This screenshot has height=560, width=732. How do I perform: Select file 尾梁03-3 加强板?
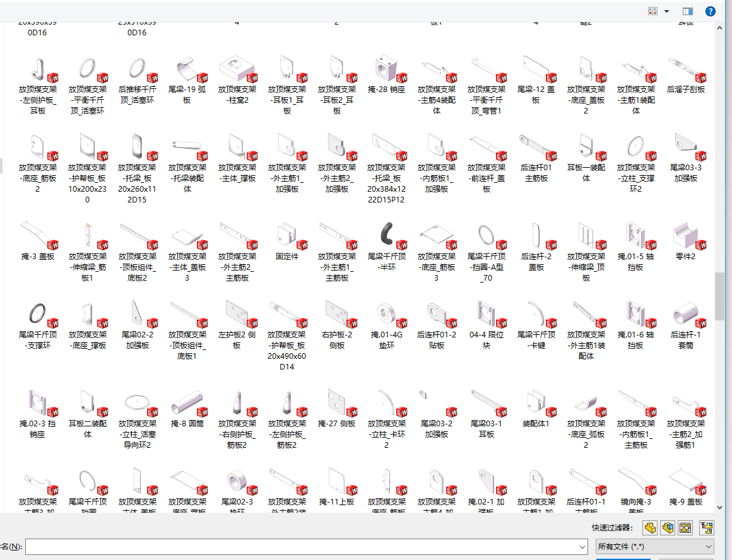(685, 158)
